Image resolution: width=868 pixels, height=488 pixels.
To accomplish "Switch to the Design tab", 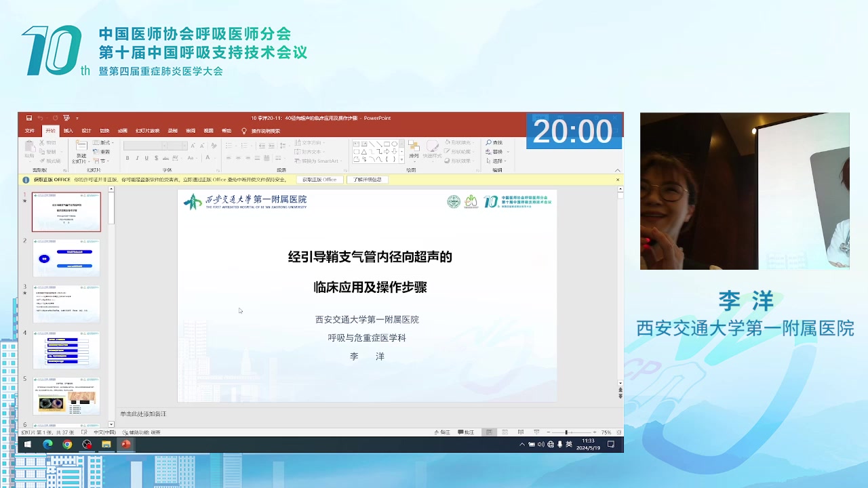I will [86, 131].
